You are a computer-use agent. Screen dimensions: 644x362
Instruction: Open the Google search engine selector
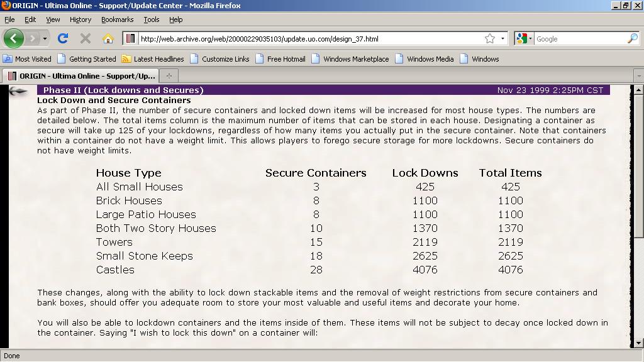(525, 38)
